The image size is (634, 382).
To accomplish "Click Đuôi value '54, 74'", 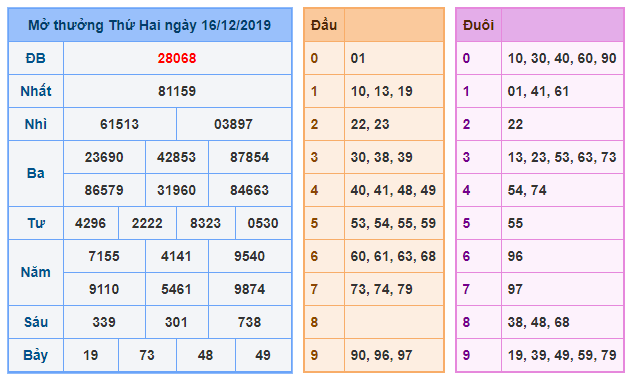I will [527, 190].
